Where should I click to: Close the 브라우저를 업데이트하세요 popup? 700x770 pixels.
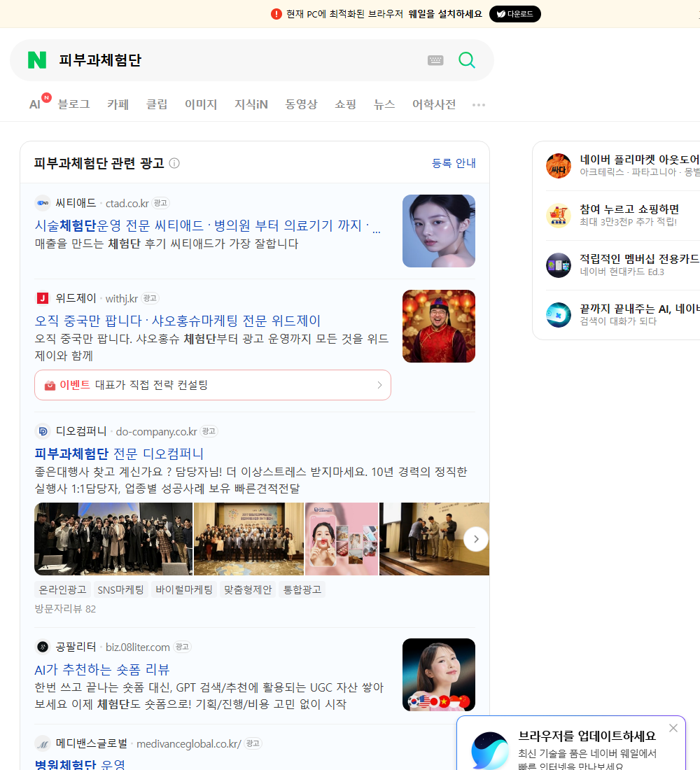tap(673, 728)
